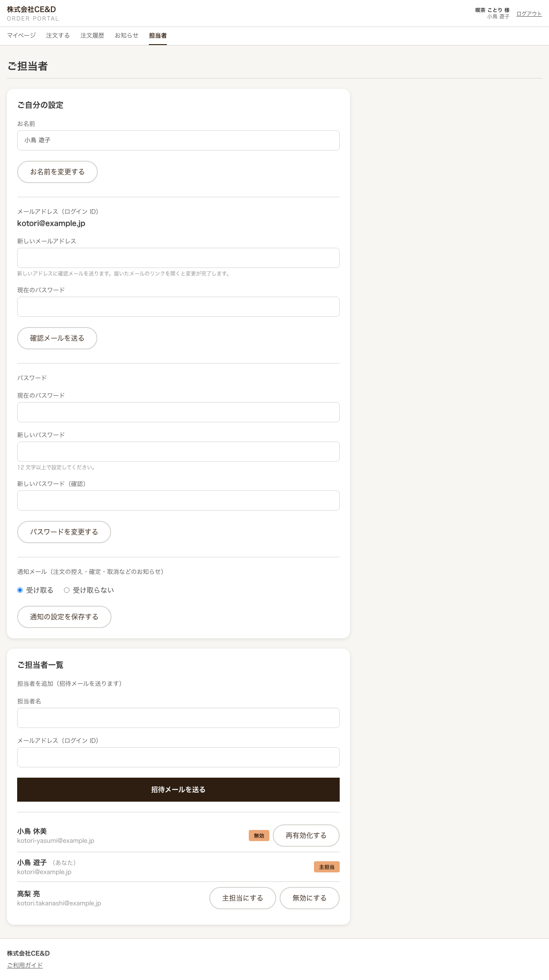The height and width of the screenshot is (980, 549).
Task: Go to the 注文する tab
Action: coord(58,36)
